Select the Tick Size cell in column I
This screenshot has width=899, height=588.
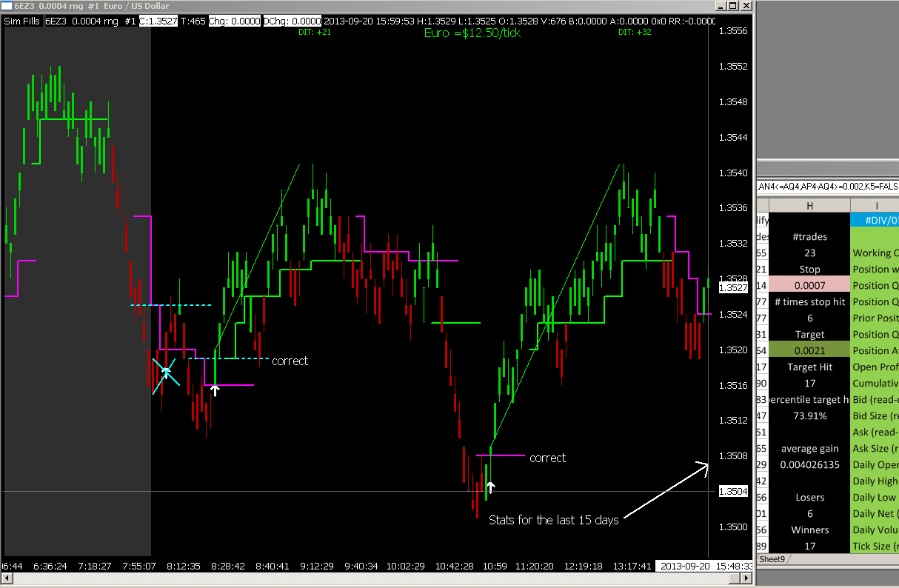coord(875,547)
